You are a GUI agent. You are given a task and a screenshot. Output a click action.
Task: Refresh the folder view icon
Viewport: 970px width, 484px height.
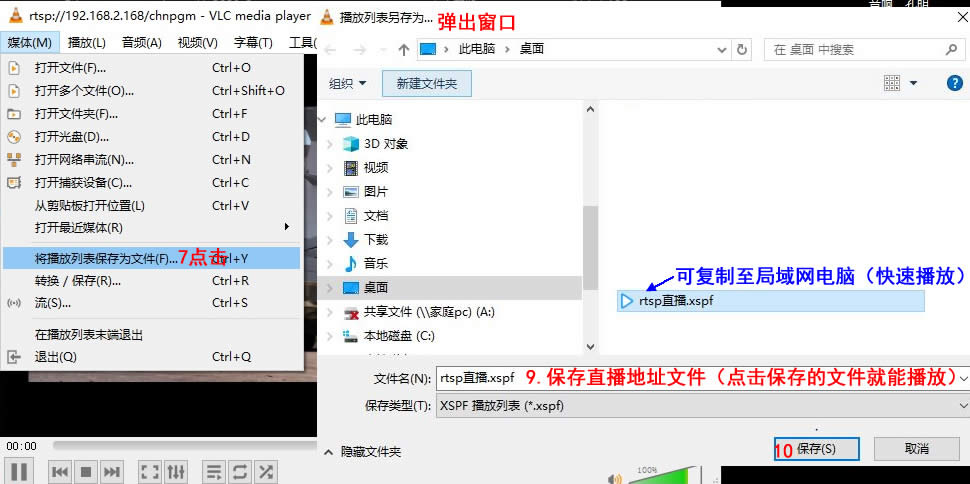(x=743, y=50)
